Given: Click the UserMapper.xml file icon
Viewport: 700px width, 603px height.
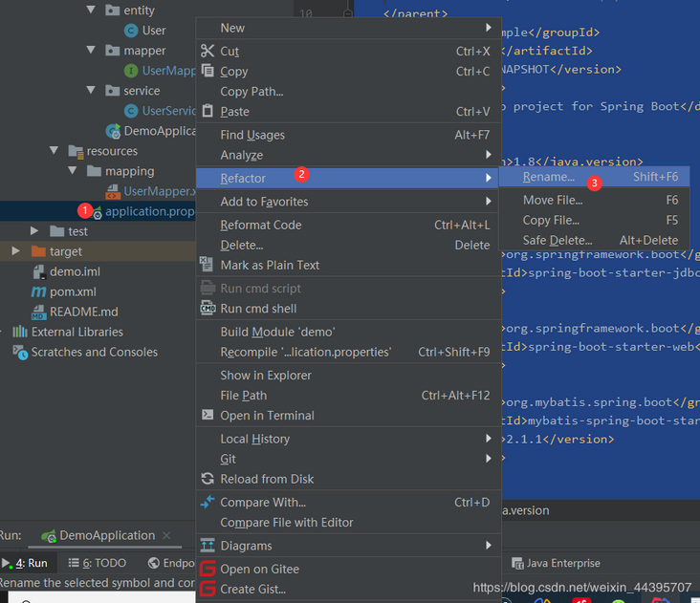Looking at the screenshot, I should tap(113, 191).
